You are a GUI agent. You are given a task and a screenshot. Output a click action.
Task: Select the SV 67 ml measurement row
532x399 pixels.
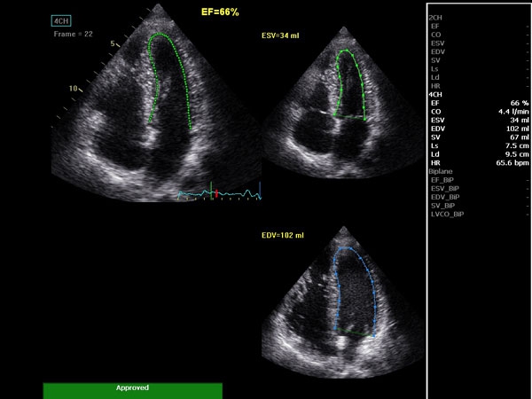tap(479, 137)
